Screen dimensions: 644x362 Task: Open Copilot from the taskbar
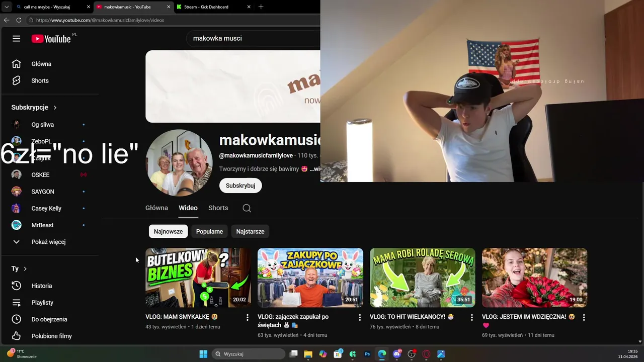pos(323,354)
